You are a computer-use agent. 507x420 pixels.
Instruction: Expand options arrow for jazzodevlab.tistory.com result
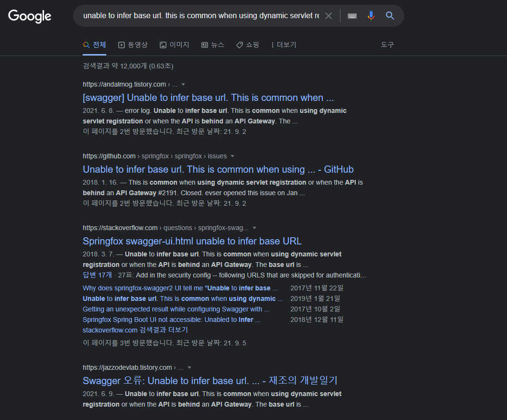[189, 367]
